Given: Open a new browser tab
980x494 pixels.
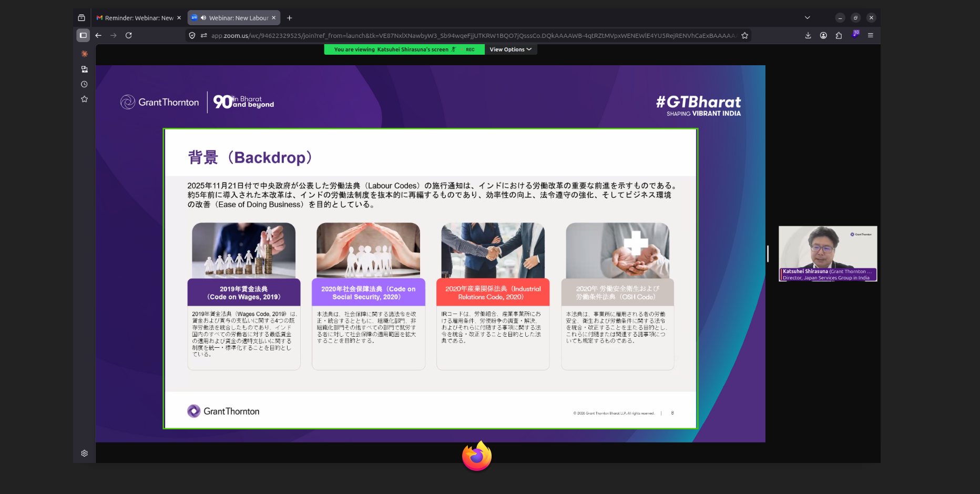Looking at the screenshot, I should [289, 18].
